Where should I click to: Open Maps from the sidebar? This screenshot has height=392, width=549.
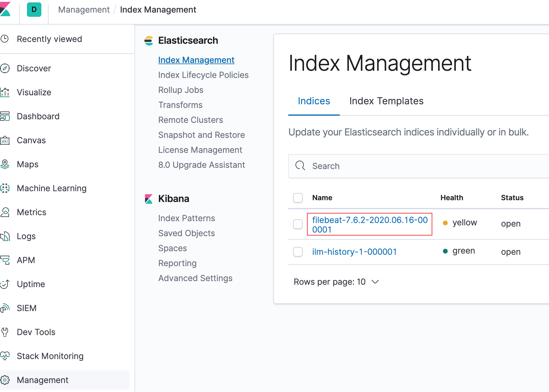pyautogui.click(x=28, y=164)
